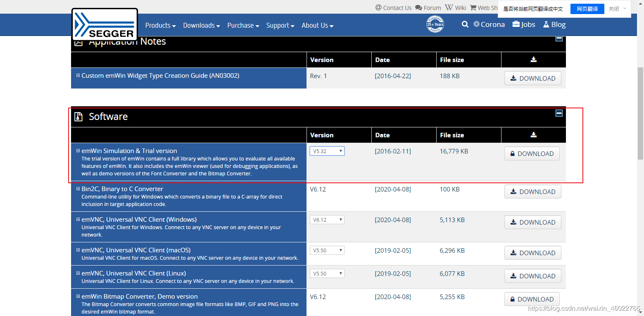
Task: Open the Wiki link
Action: (456, 7)
